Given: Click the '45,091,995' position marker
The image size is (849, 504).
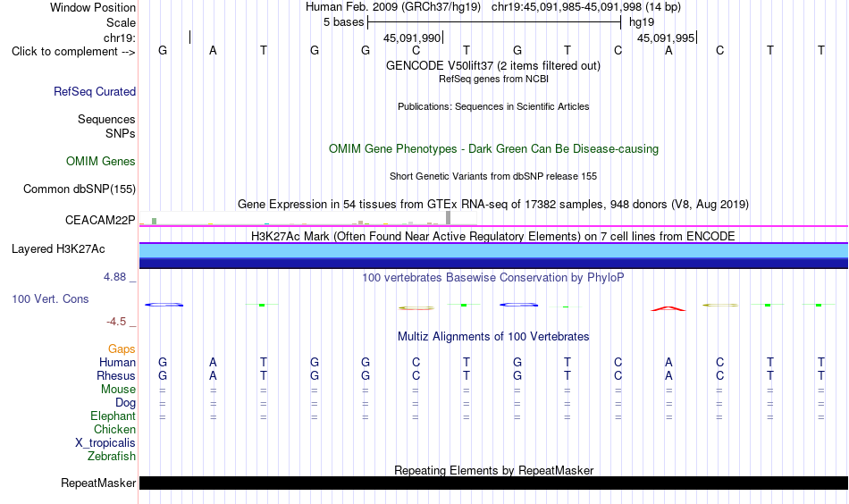Looking at the screenshot, I should pos(666,38).
